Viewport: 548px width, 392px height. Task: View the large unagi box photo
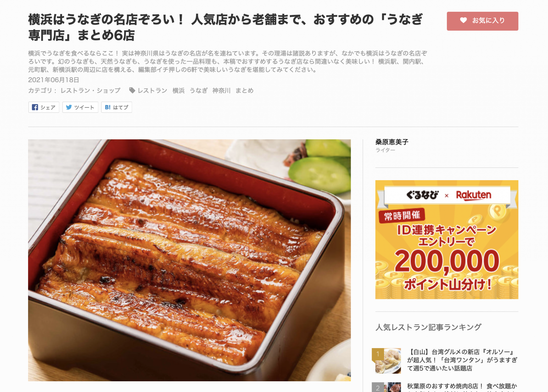tap(189, 260)
